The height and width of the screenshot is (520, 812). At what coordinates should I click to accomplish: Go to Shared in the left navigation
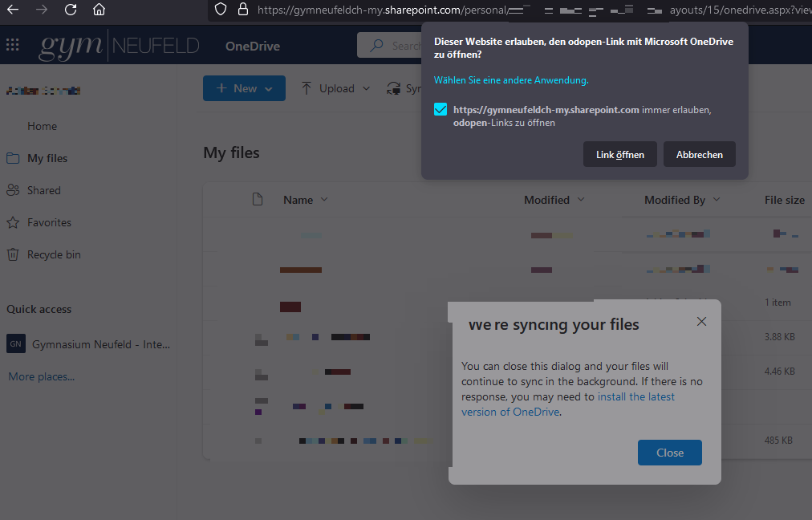tap(43, 190)
